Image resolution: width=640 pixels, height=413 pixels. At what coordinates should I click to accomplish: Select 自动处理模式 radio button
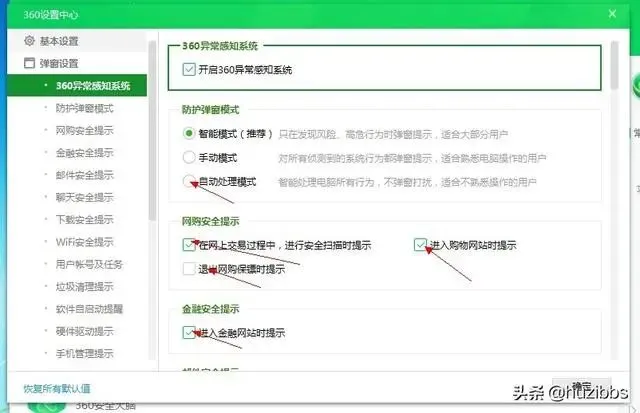(x=189, y=181)
